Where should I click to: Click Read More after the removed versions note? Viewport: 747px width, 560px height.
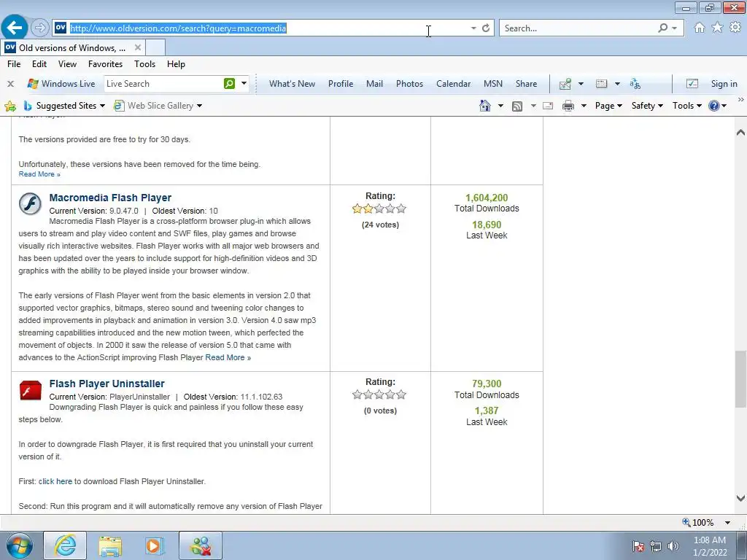(39, 174)
